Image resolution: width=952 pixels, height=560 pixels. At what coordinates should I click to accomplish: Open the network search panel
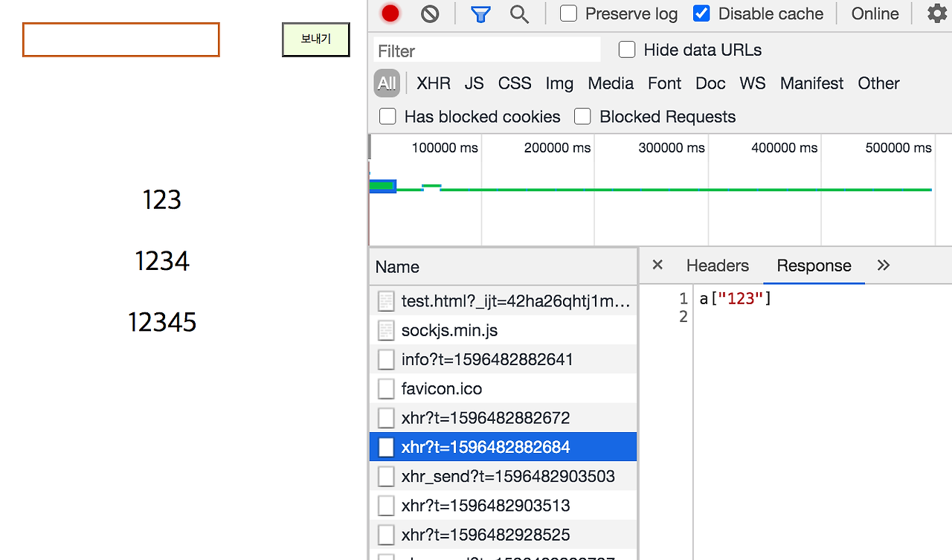pos(520,13)
